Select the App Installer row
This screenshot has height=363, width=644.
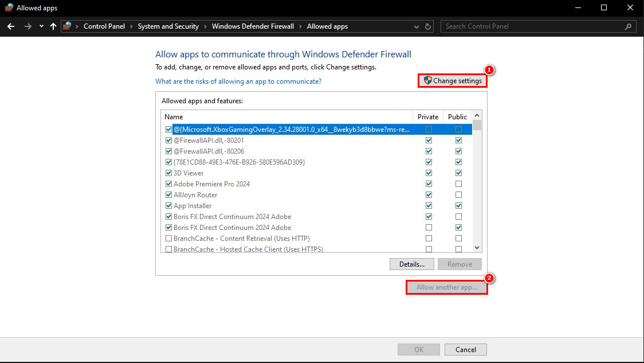coord(193,205)
